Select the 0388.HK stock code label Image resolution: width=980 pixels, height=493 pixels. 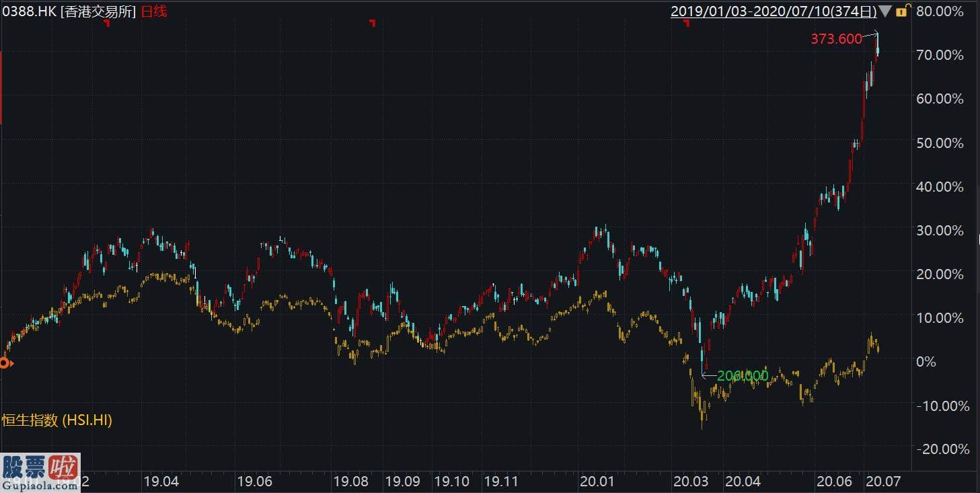click(x=29, y=11)
